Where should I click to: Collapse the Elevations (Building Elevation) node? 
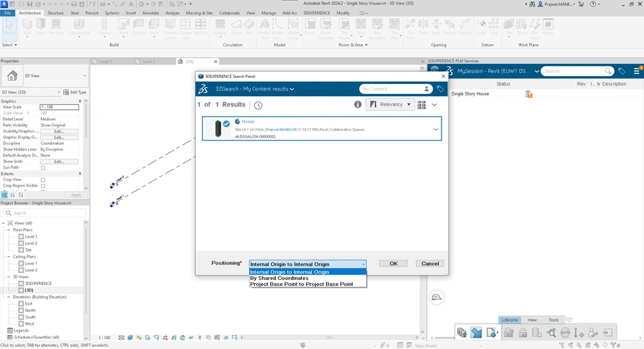coord(9,297)
